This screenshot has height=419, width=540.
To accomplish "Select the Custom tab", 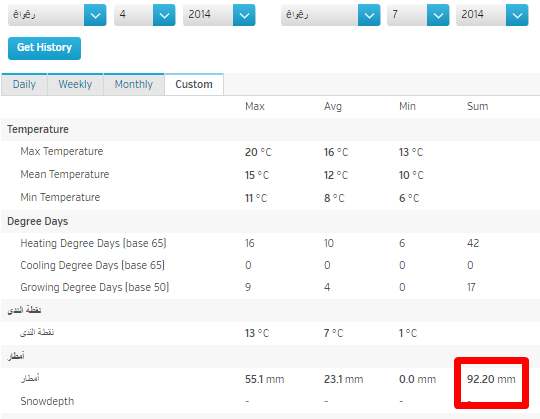I will coord(194,84).
